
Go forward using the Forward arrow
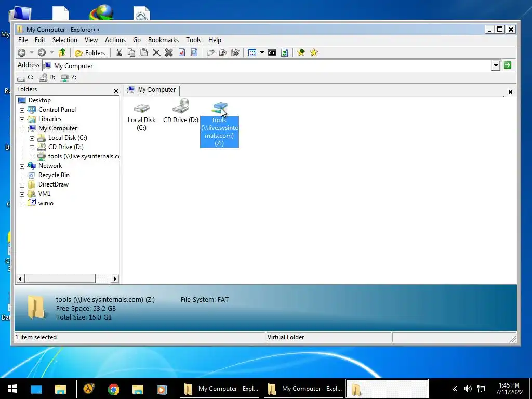pos(42,52)
